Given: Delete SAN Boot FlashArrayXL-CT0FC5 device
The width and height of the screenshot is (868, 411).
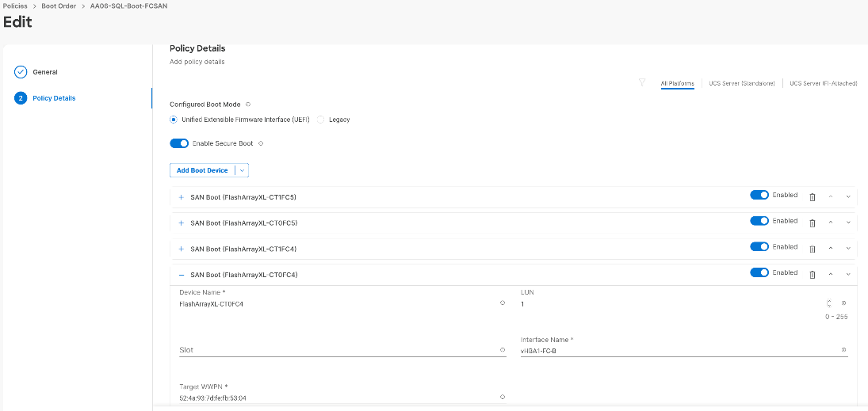Looking at the screenshot, I should 812,223.
